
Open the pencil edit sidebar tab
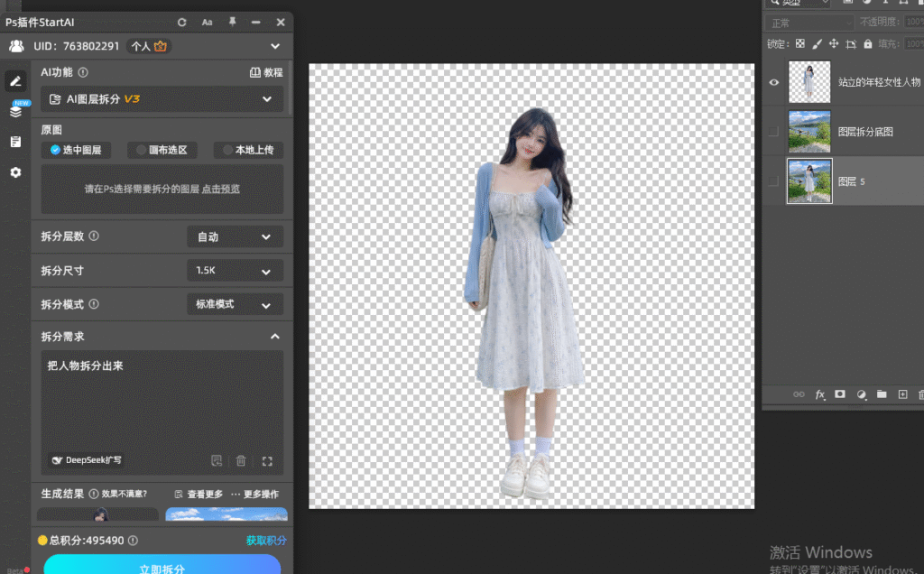(16, 81)
